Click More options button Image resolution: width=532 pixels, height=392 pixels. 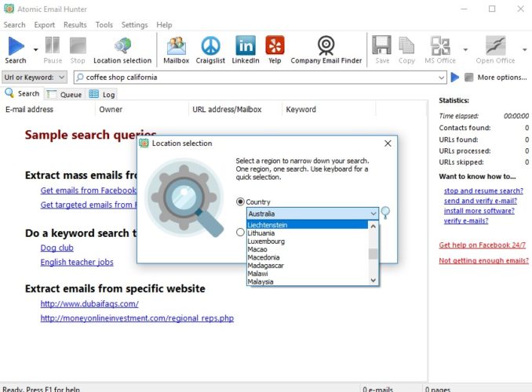click(x=495, y=78)
